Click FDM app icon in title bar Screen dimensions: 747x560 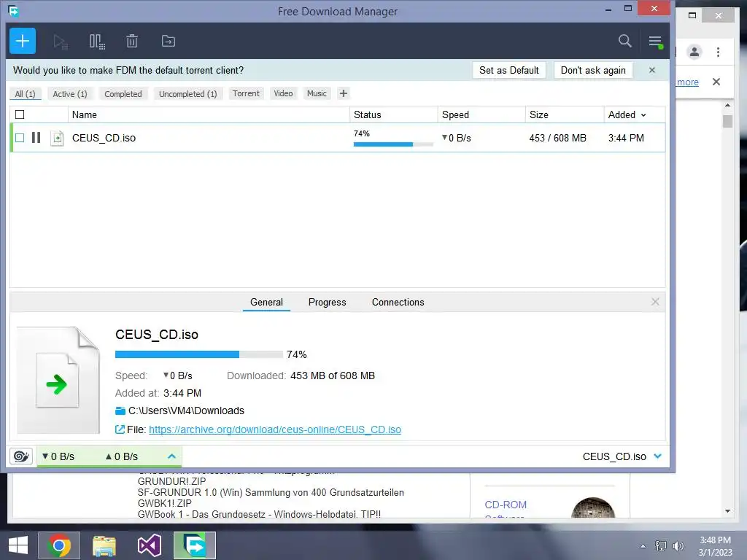tap(13, 10)
